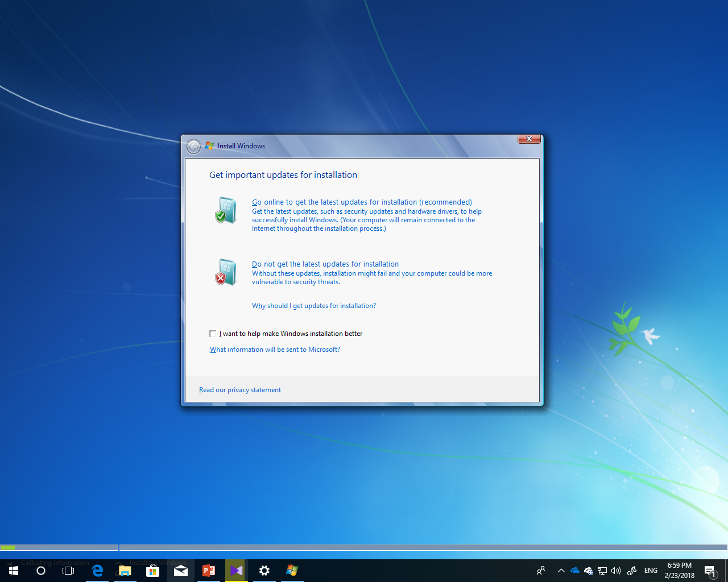
Task: Click the 'Install Windows' title text
Action: pyautogui.click(x=241, y=146)
